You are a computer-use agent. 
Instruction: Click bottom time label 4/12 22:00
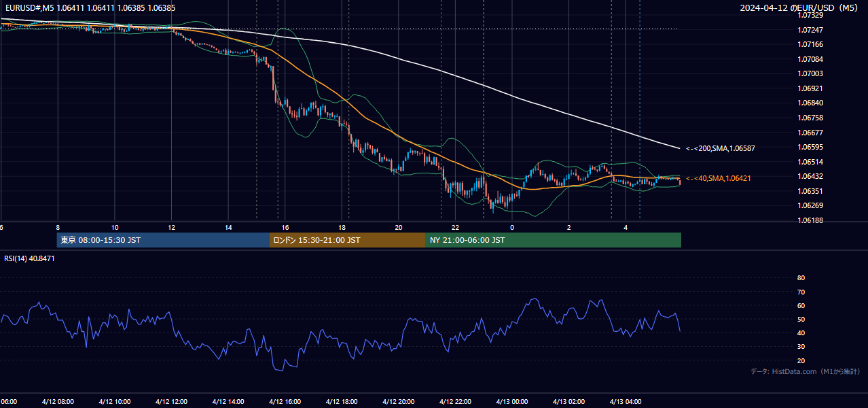455,401
